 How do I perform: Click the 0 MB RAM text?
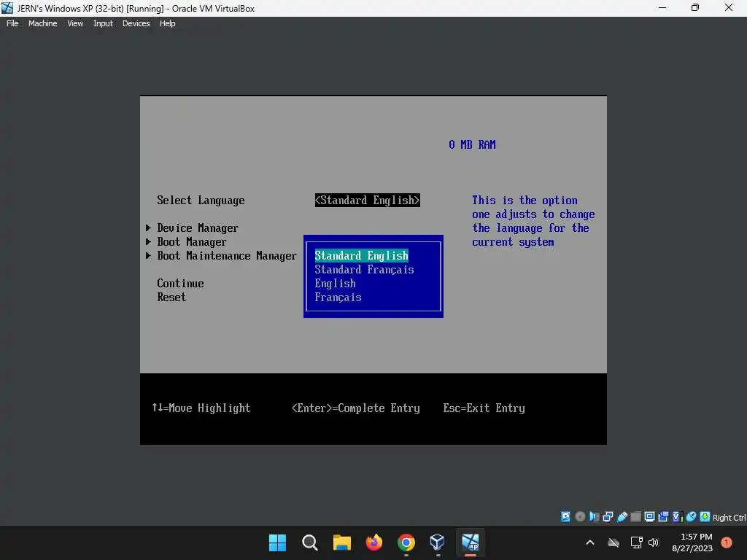coord(472,144)
